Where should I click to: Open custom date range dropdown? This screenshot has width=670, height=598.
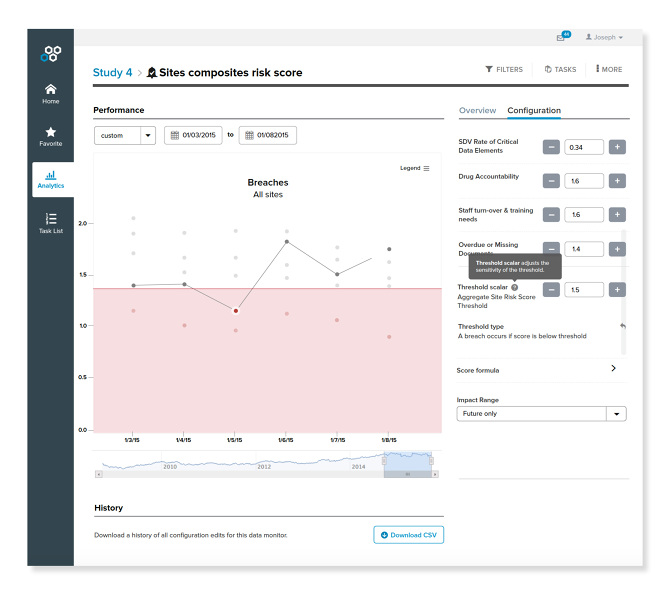pos(125,136)
